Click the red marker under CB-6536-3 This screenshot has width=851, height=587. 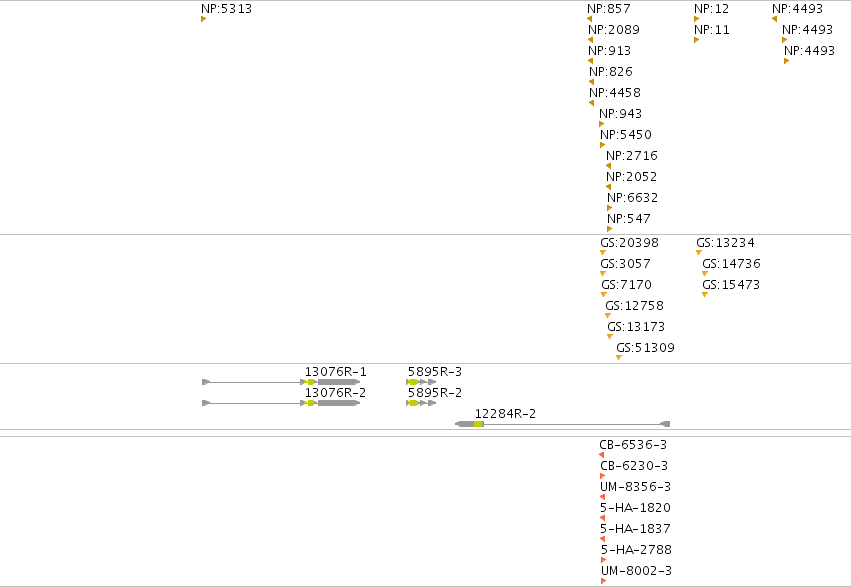pyautogui.click(x=602, y=455)
